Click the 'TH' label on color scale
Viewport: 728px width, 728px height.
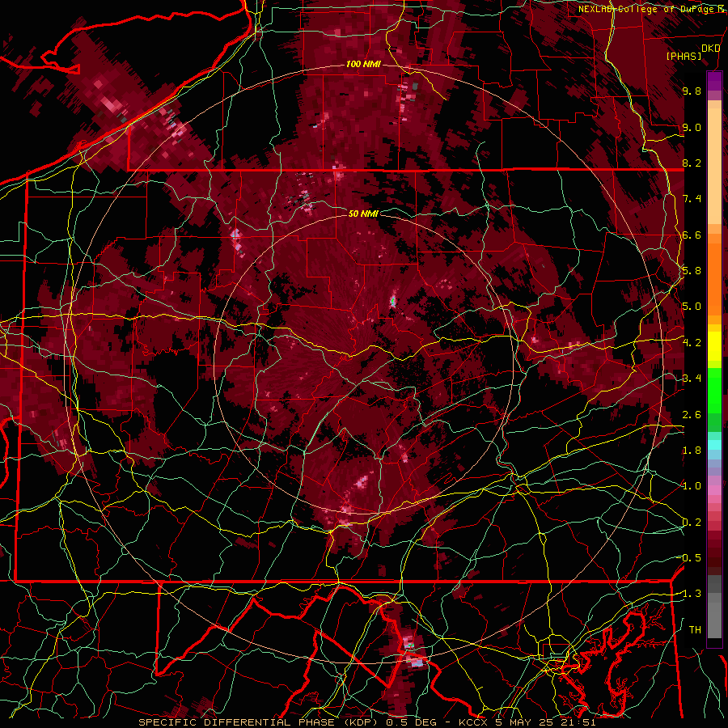point(695,630)
